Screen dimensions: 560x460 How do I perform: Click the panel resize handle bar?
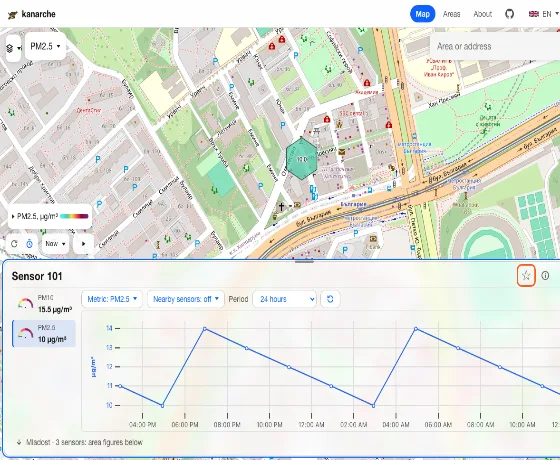click(304, 261)
